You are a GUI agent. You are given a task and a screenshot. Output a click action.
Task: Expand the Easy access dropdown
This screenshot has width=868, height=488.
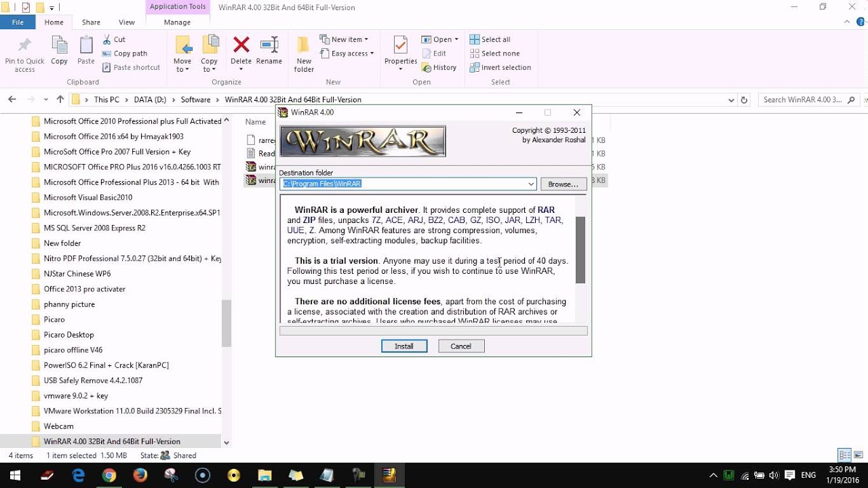click(x=347, y=54)
